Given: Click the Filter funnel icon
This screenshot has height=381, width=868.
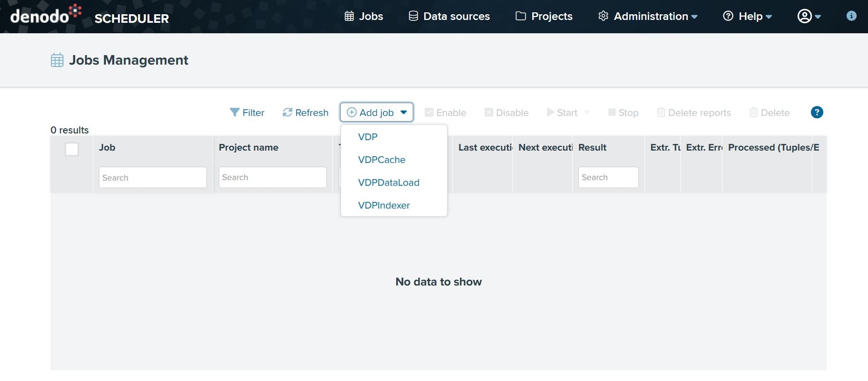Looking at the screenshot, I should tap(234, 113).
